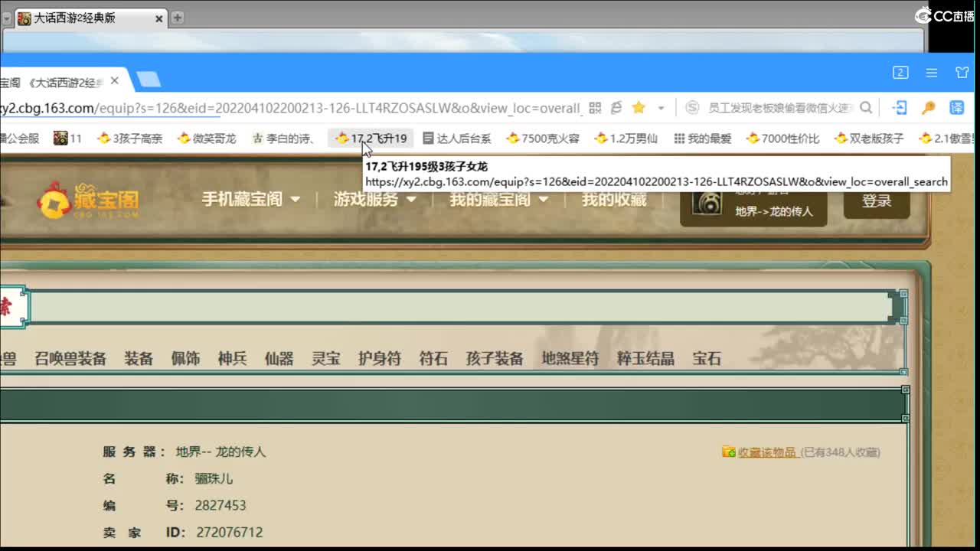Click the yellow star favorite icon

639,108
